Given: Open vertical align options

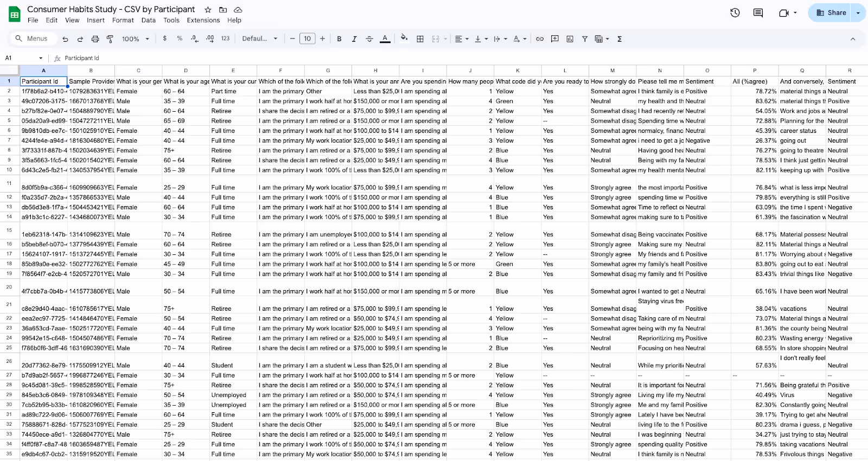Looking at the screenshot, I should 481,39.
